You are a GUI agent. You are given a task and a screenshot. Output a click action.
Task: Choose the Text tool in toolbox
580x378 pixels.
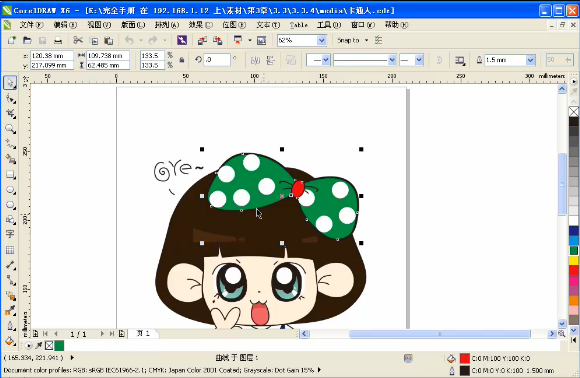[10, 234]
